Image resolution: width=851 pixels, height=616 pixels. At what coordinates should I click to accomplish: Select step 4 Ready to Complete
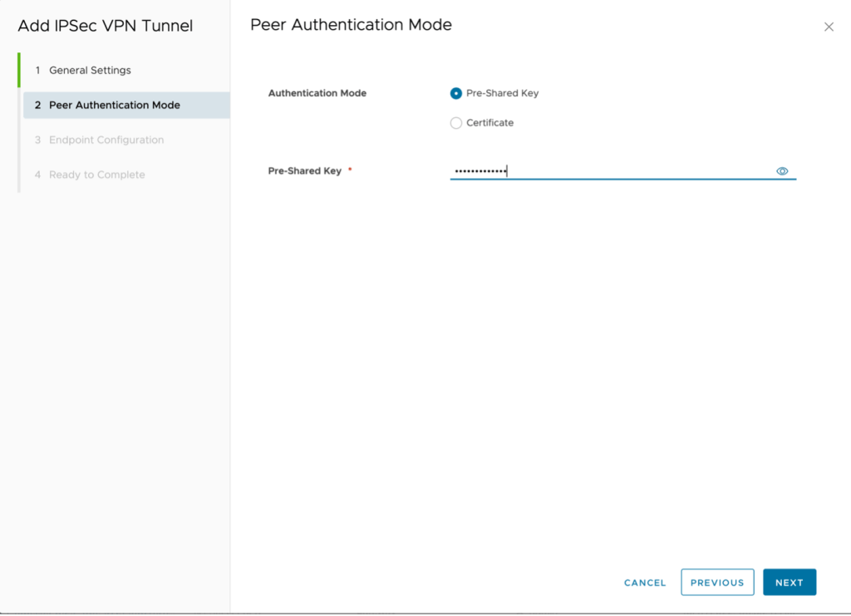pos(96,175)
